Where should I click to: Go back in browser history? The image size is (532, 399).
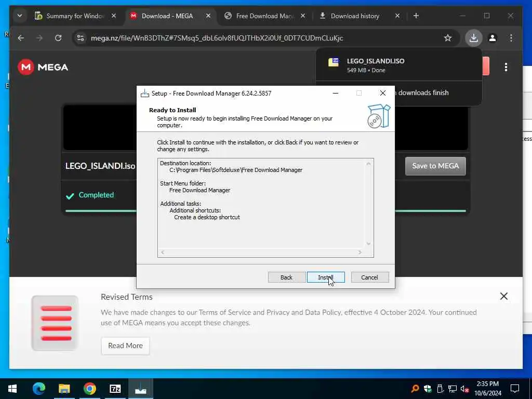21,38
